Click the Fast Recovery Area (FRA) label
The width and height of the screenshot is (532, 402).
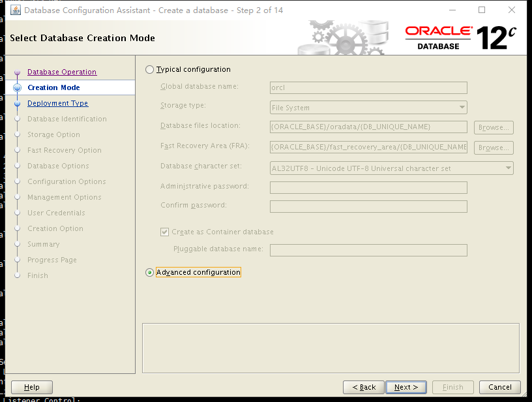click(205, 146)
